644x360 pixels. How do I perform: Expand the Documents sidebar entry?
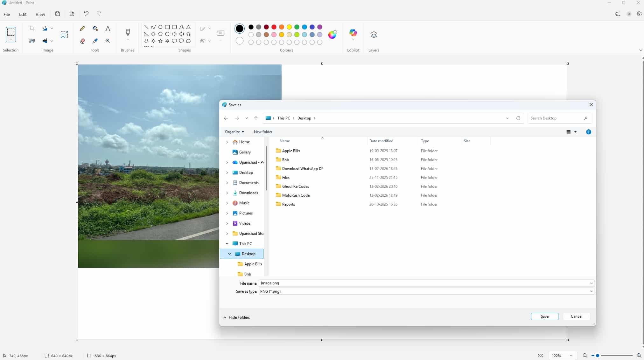point(227,183)
